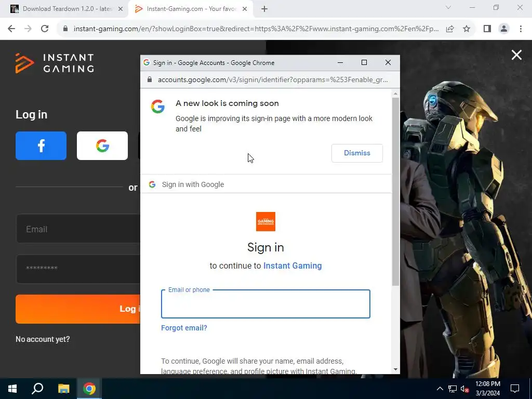Open the Windows notification center
532x399 pixels.
click(x=515, y=389)
